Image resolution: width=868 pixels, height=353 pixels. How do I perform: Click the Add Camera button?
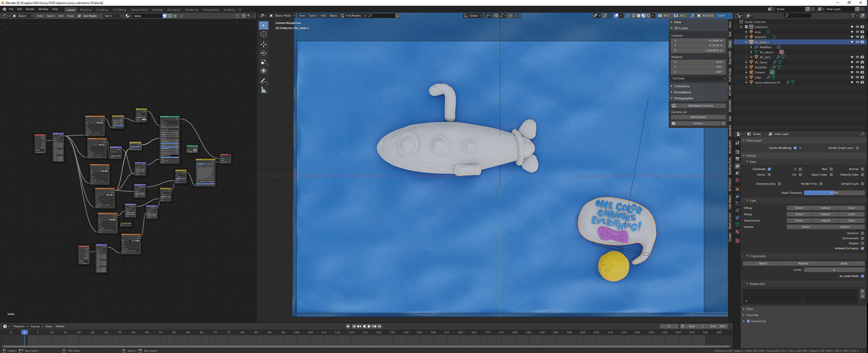[x=698, y=117]
